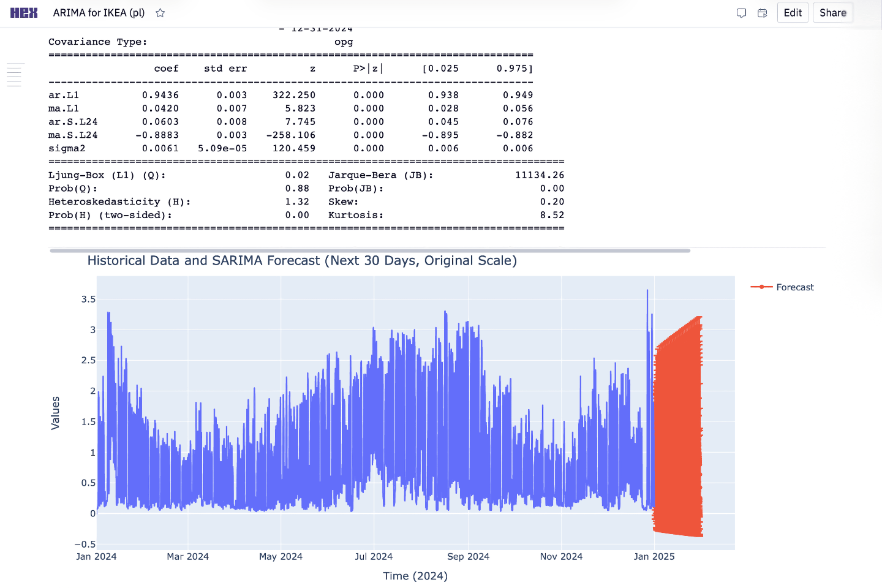Click the sigma2 std err 5.09e-05

click(222, 148)
